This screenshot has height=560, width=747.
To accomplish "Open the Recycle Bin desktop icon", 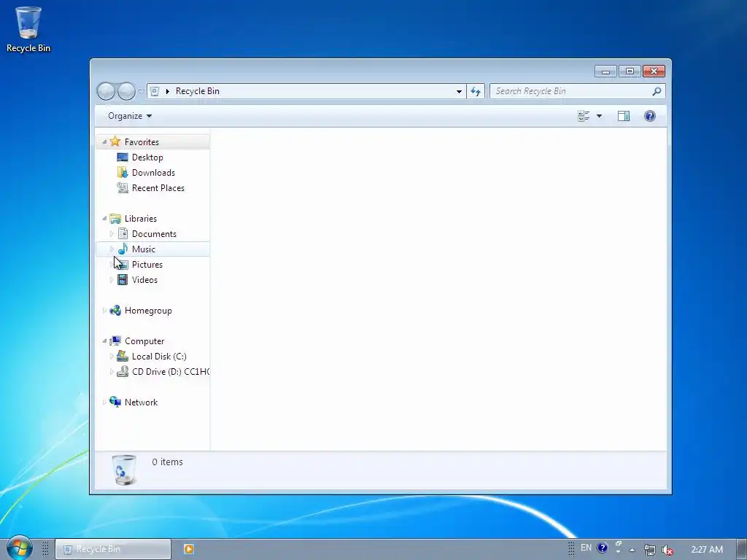I will click(x=28, y=29).
